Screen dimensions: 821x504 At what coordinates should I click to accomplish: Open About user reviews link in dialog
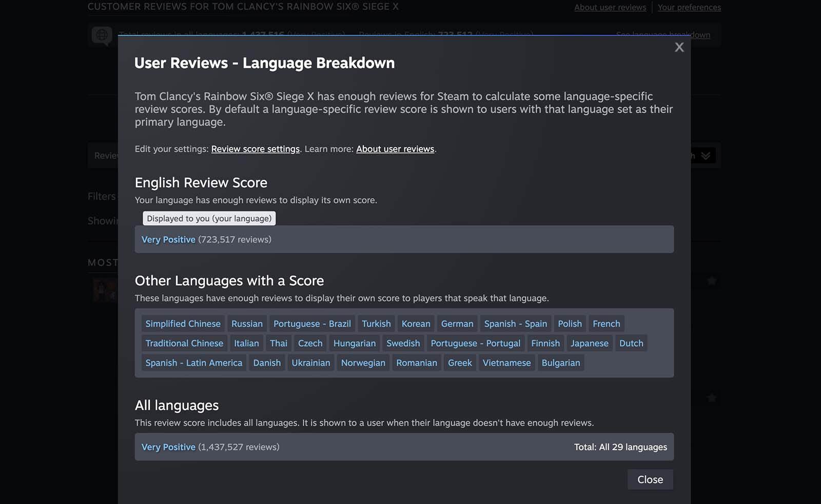point(395,149)
